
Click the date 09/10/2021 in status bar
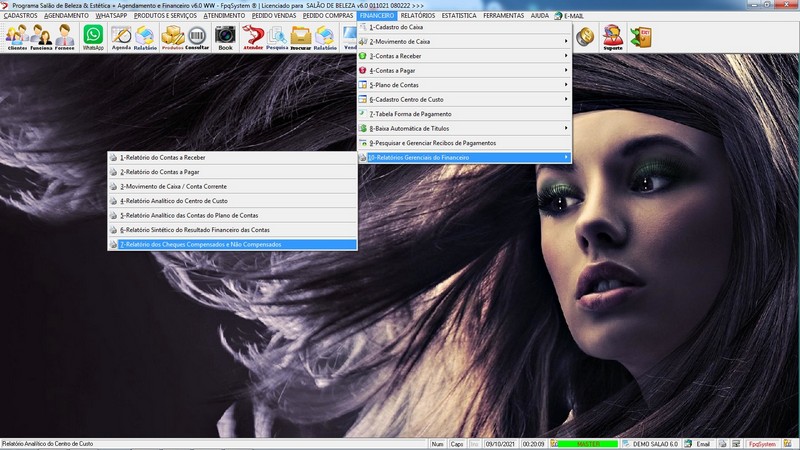[500, 444]
